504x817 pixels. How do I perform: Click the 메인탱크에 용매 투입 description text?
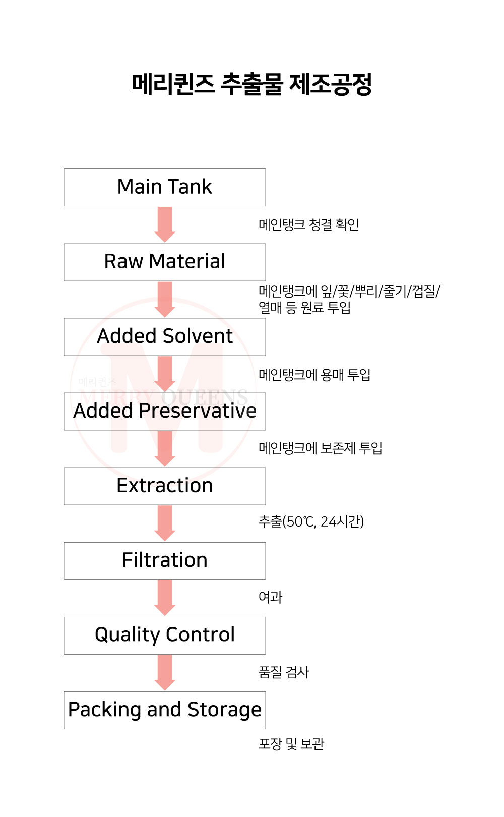(314, 375)
